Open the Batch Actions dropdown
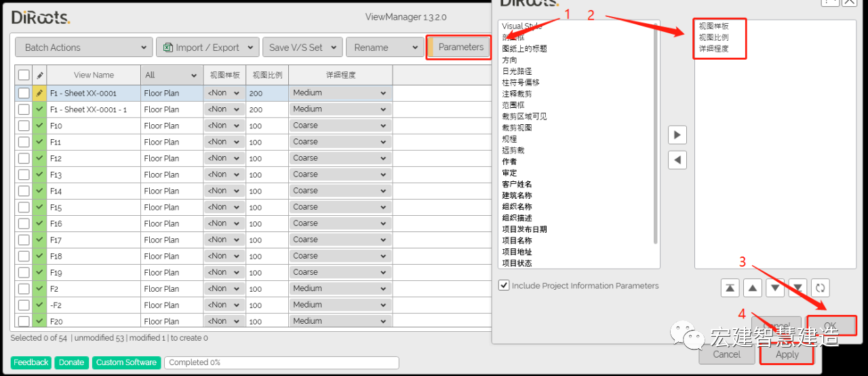Viewport: 868px width, 376px height. (x=83, y=48)
